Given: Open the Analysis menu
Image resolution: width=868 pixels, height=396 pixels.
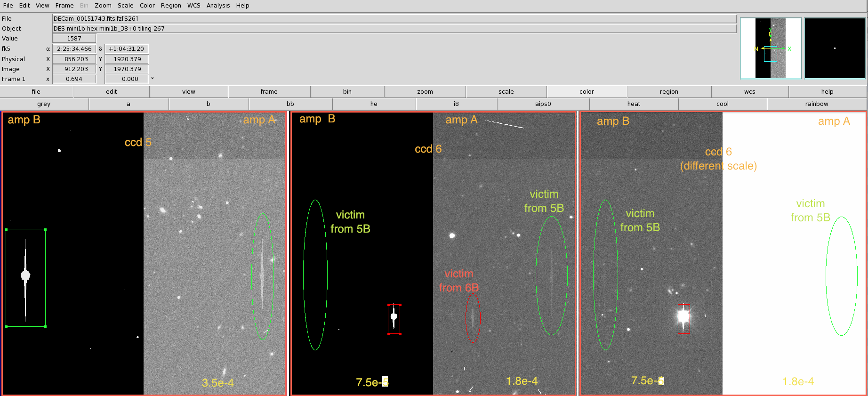Looking at the screenshot, I should coord(218,6).
